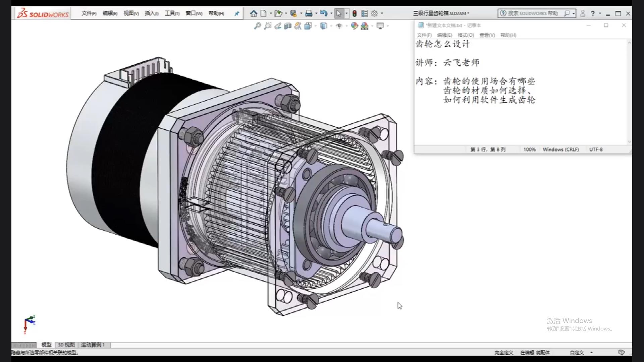The height and width of the screenshot is (362, 644).
Task: Open Notepad 文件(F) menu
Action: click(424, 35)
